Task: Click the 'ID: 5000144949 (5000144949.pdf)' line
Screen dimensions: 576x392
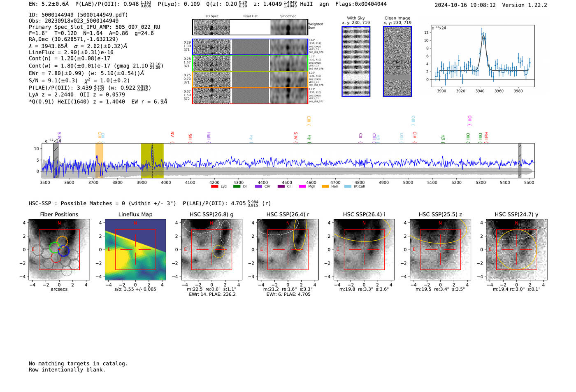Action: (x=78, y=15)
